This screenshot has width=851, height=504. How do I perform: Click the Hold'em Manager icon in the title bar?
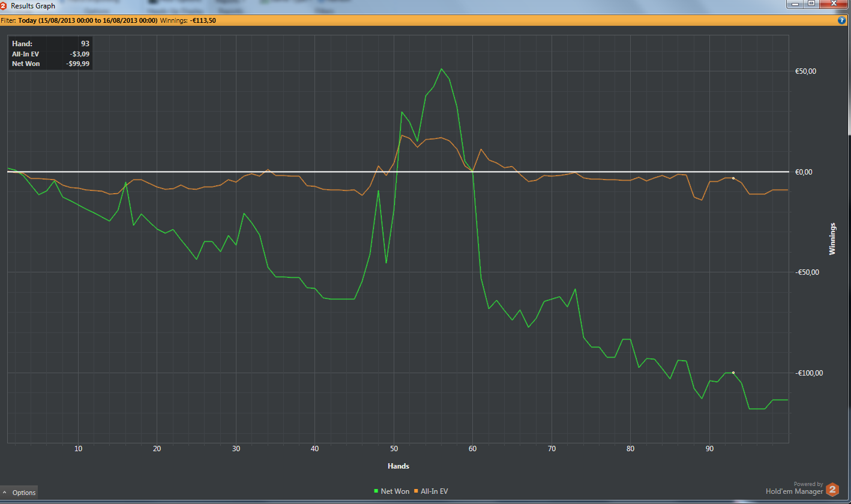[x=4, y=5]
